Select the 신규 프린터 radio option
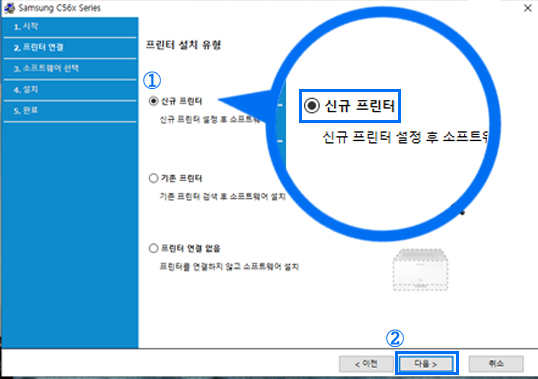 (153, 101)
